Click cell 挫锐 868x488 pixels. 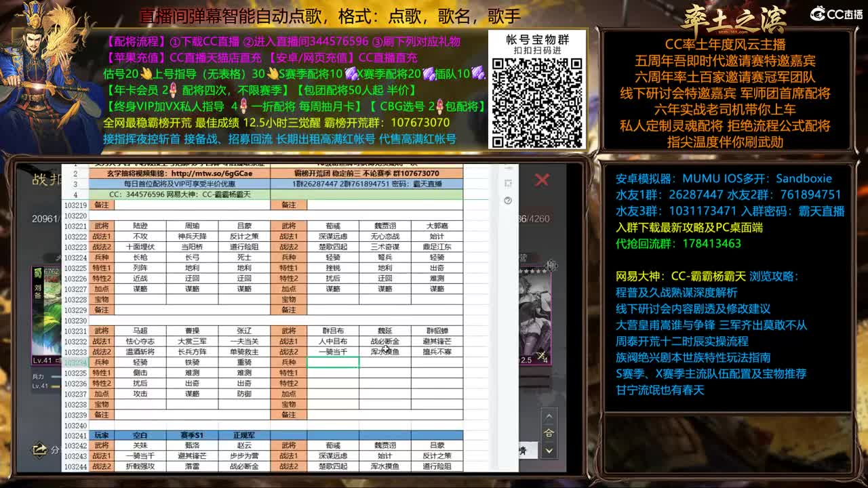[x=333, y=268]
